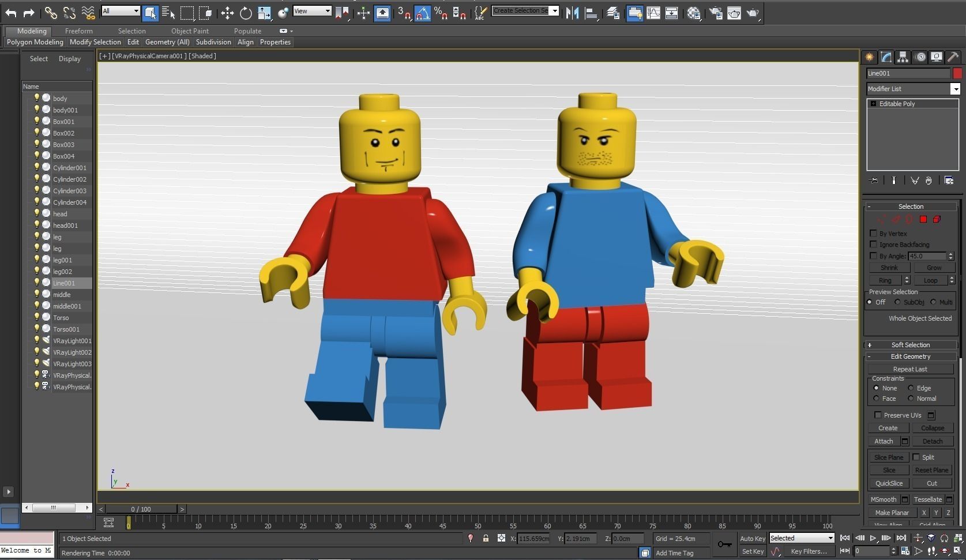
Task: Click the MSmooth button
Action: click(884, 499)
